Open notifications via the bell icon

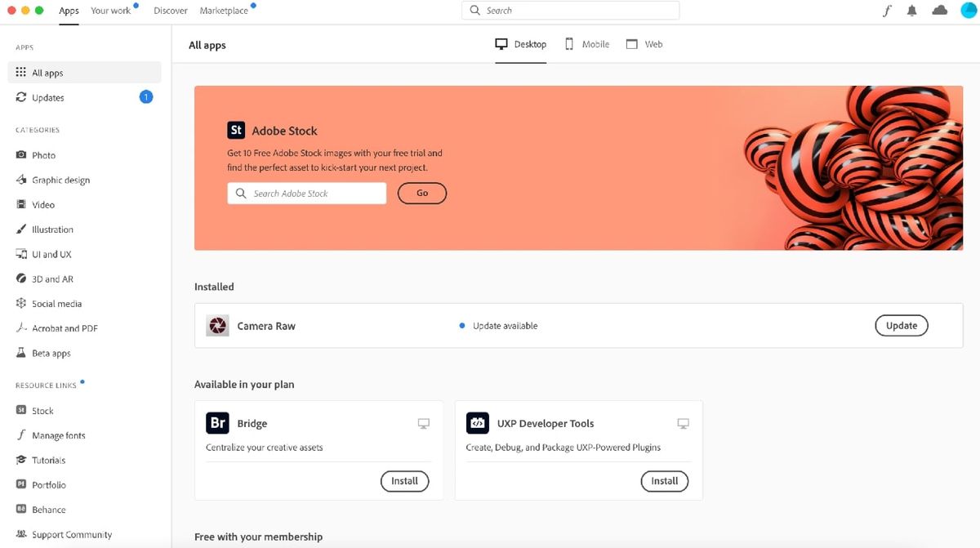911,10
